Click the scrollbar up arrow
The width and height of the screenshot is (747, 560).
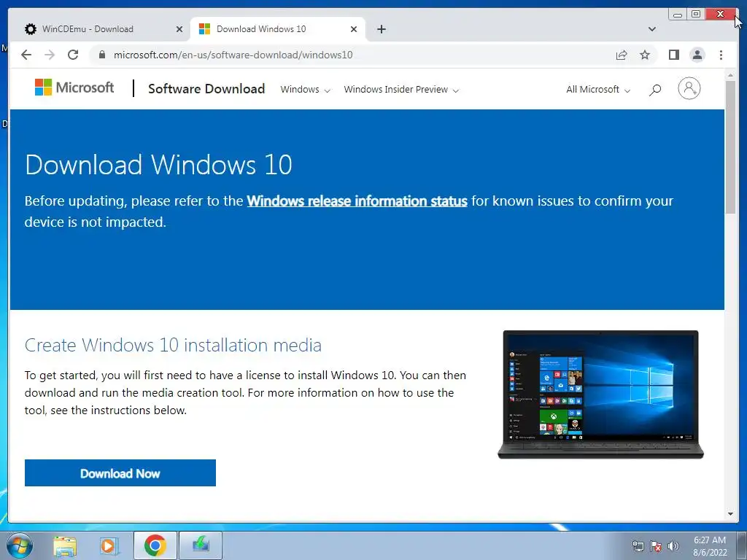coord(730,75)
